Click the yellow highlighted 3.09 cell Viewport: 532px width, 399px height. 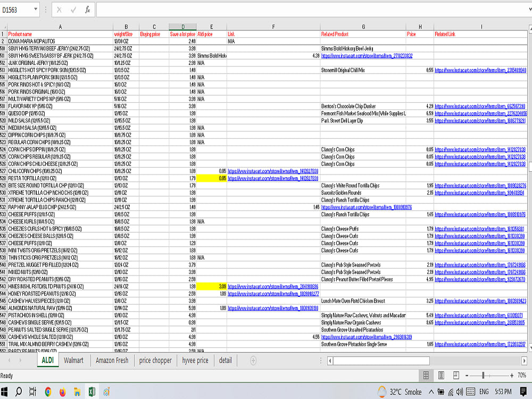pyautogui.click(x=211, y=286)
